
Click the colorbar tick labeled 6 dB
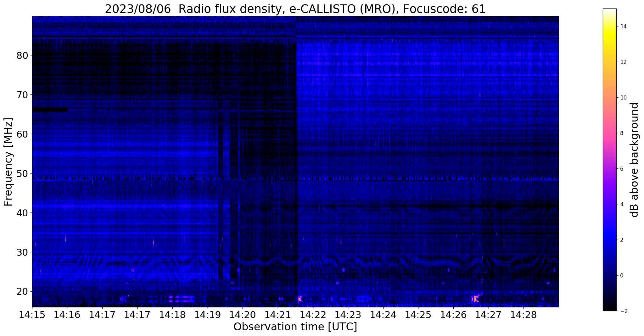click(x=621, y=169)
